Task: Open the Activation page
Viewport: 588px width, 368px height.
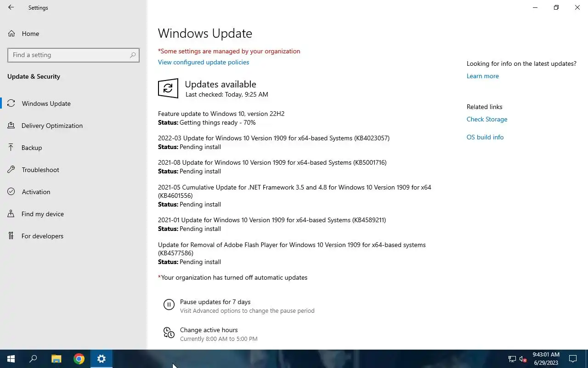Action: coord(73,192)
